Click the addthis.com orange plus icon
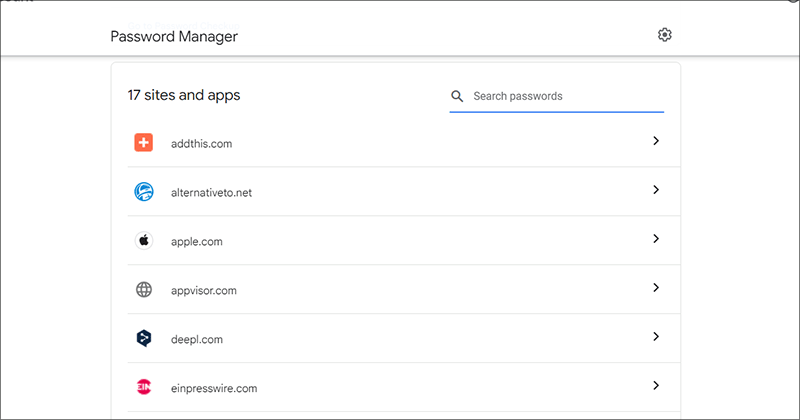 [x=144, y=142]
